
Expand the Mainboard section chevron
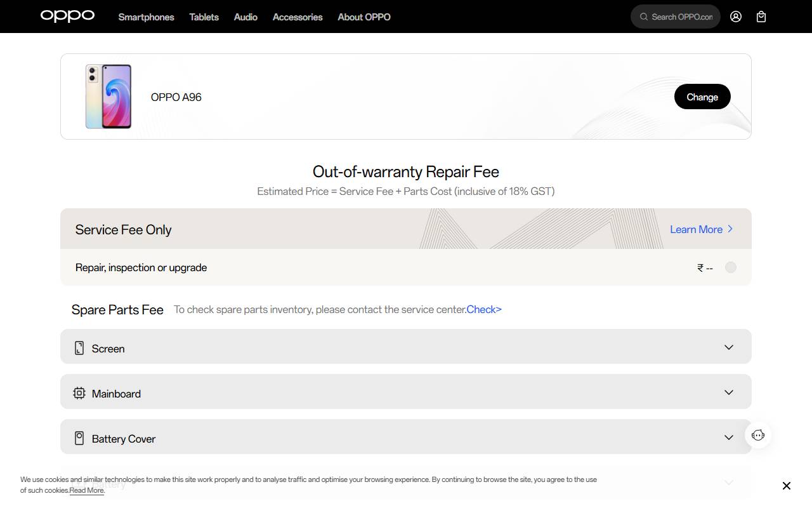[729, 392]
